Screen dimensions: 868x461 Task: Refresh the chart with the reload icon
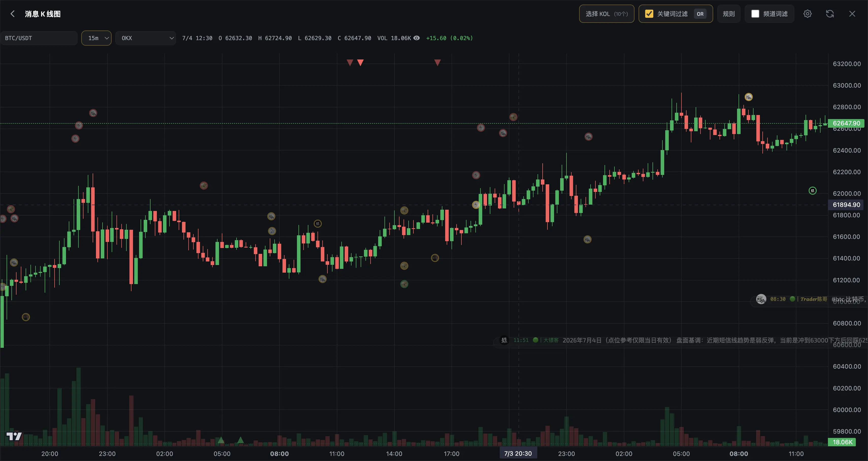click(830, 14)
